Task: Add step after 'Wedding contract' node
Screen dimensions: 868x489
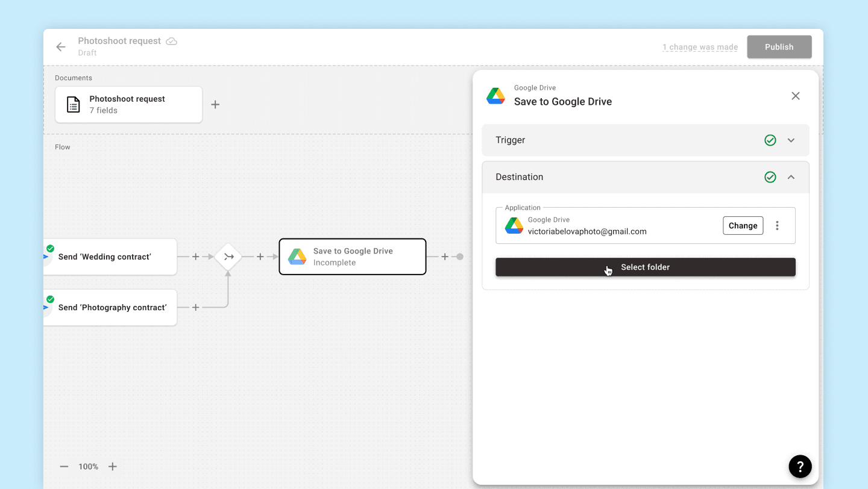Action: click(195, 257)
